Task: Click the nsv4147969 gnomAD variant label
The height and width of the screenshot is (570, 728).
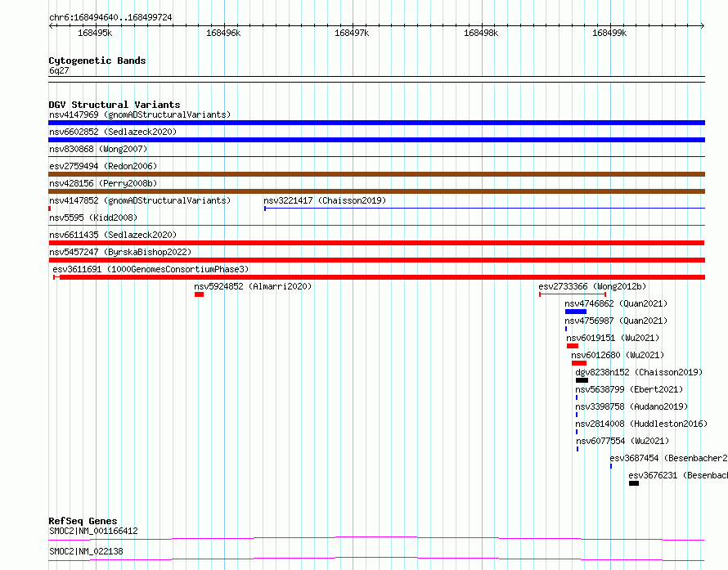Action: pyautogui.click(x=140, y=114)
